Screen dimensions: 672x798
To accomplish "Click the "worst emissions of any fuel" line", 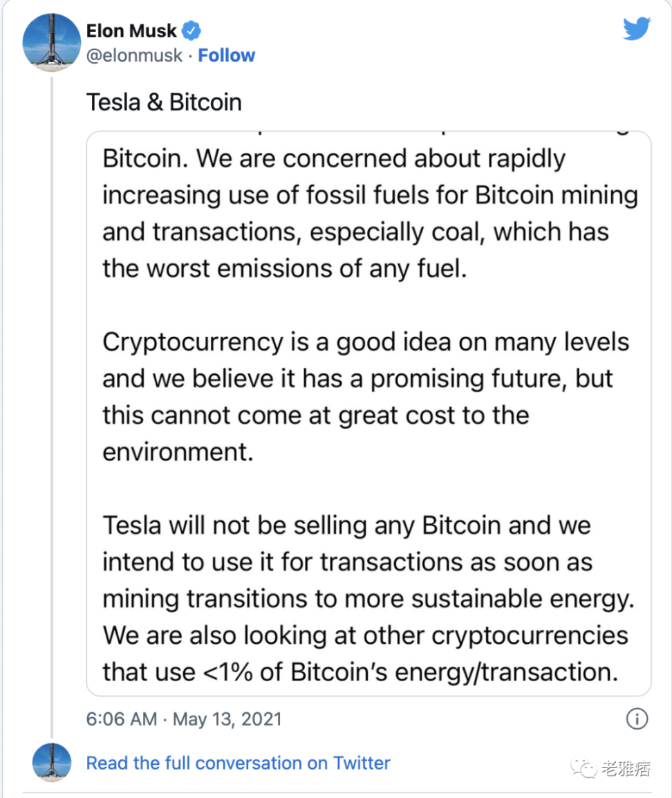I will pyautogui.click(x=285, y=268).
